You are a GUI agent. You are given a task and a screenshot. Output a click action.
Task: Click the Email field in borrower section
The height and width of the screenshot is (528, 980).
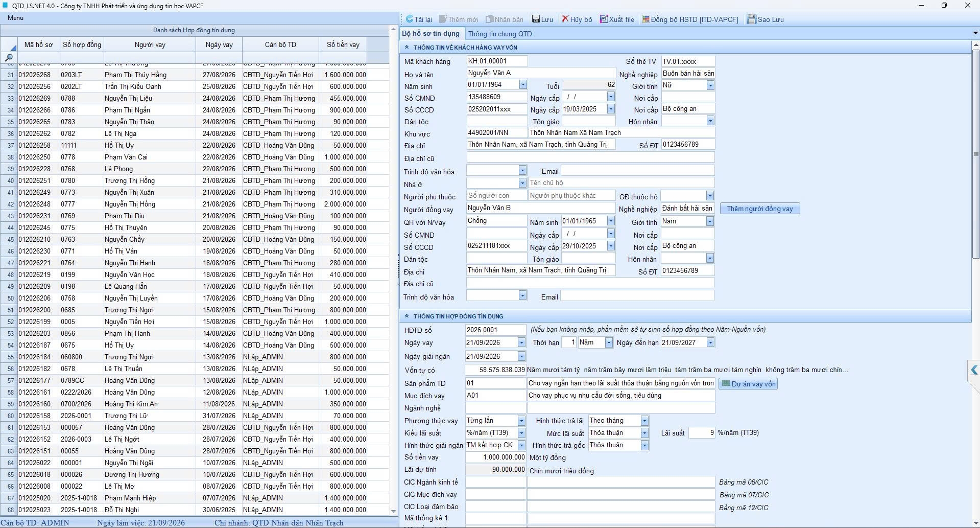point(637,171)
